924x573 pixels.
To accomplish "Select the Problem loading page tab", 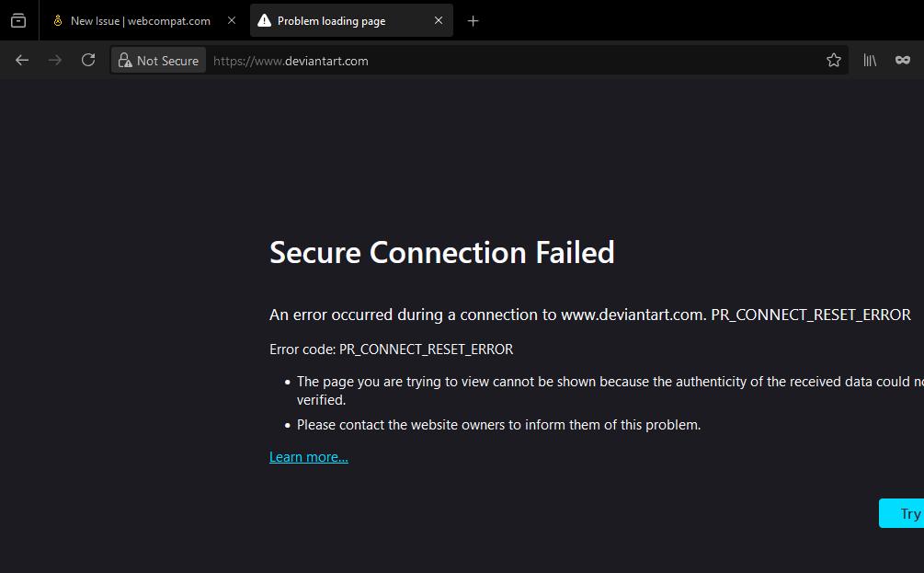I will coord(351,20).
